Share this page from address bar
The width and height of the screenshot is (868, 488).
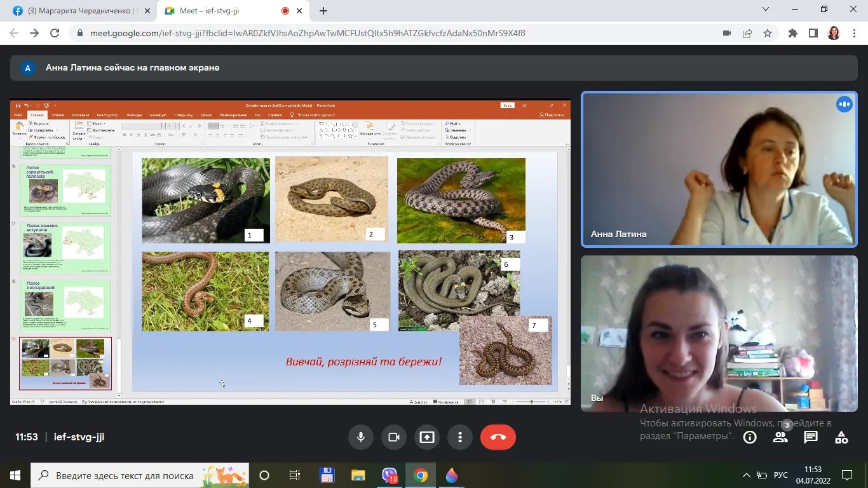(x=747, y=33)
